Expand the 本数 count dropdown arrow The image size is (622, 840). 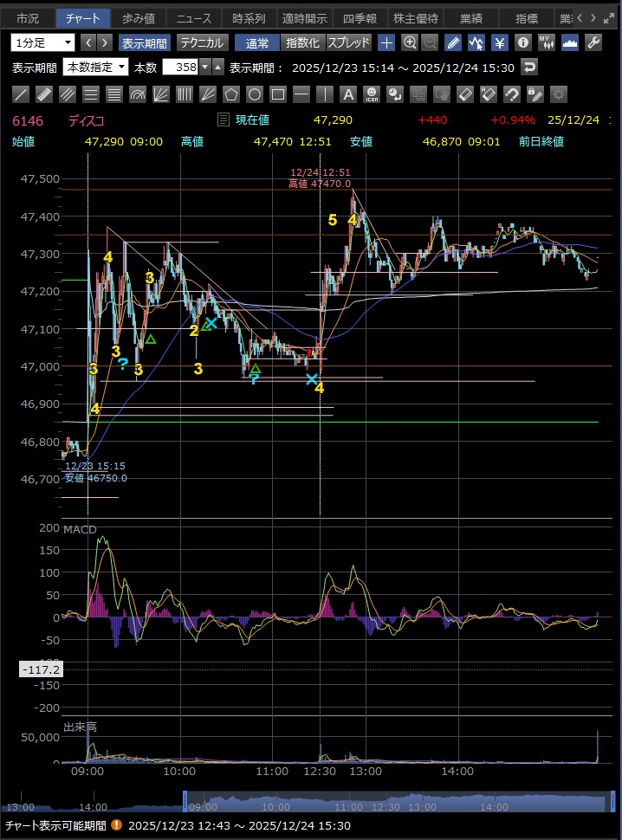coord(204,67)
